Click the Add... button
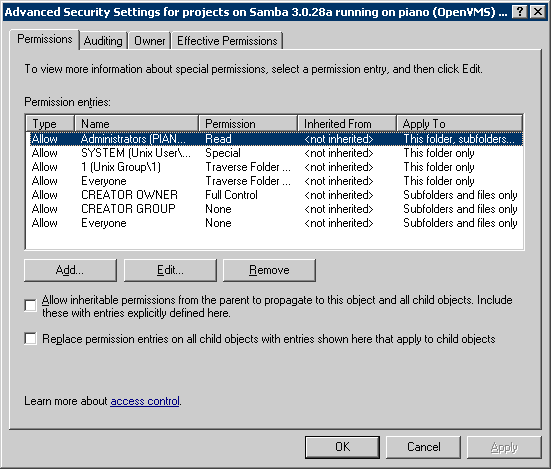 click(70, 270)
